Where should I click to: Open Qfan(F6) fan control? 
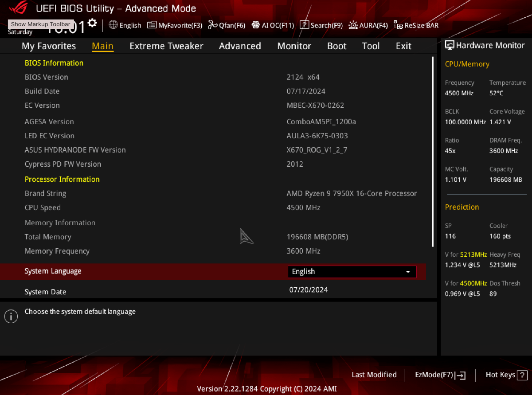click(x=226, y=25)
